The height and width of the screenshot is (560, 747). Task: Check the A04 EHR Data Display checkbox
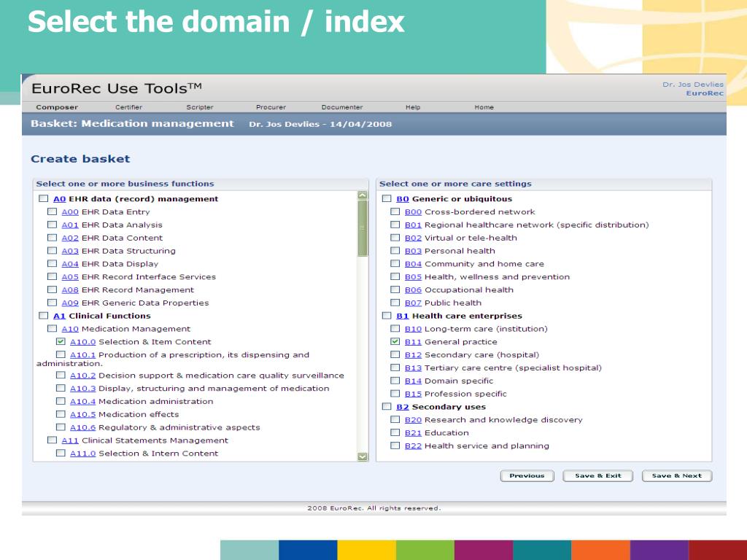tap(52, 263)
